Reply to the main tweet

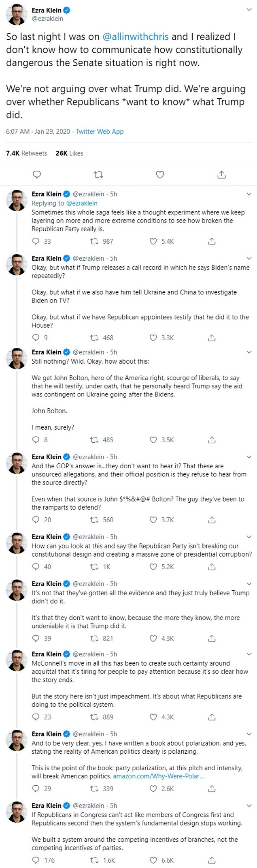(37, 175)
